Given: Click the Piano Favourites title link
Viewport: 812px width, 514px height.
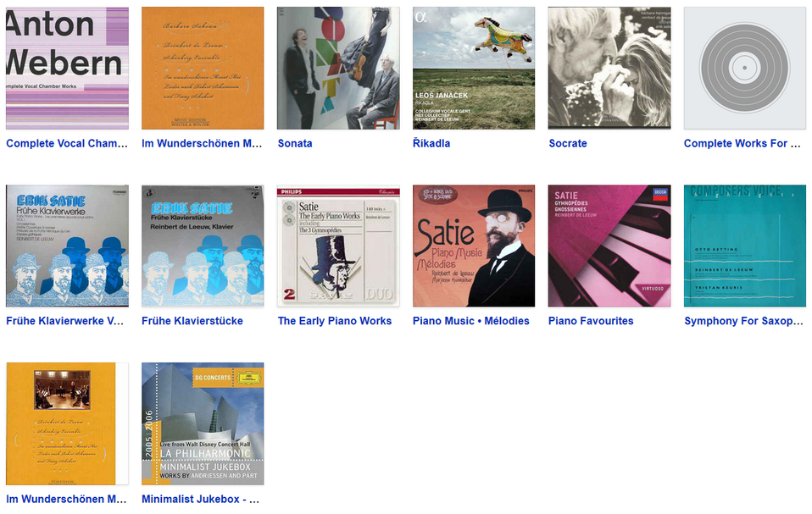Looking at the screenshot, I should [591, 321].
